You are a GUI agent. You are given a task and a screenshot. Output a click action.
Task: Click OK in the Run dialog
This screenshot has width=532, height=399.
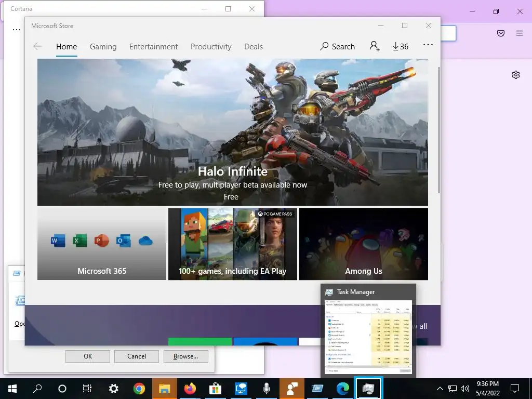(x=87, y=356)
